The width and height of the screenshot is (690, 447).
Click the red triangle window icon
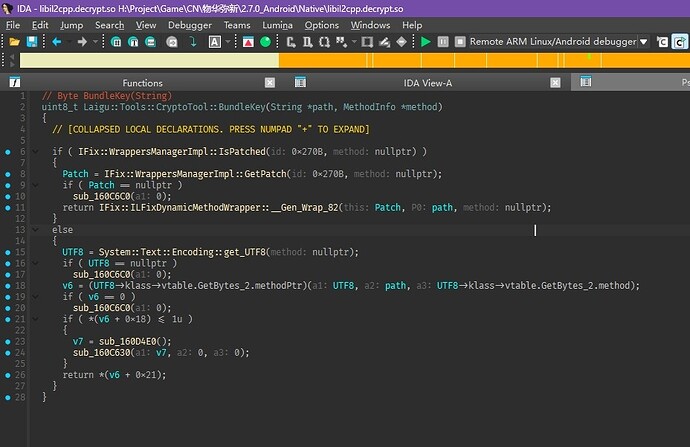tap(248, 42)
